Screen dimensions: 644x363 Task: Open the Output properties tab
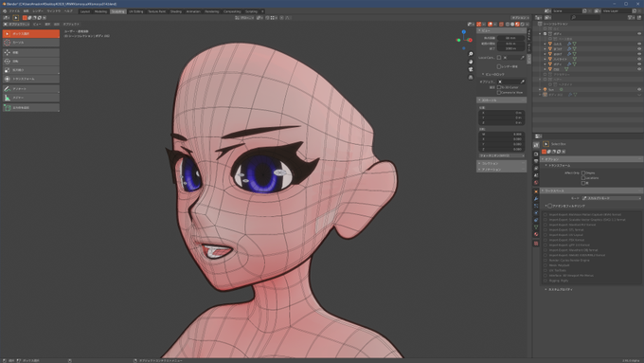(536, 161)
